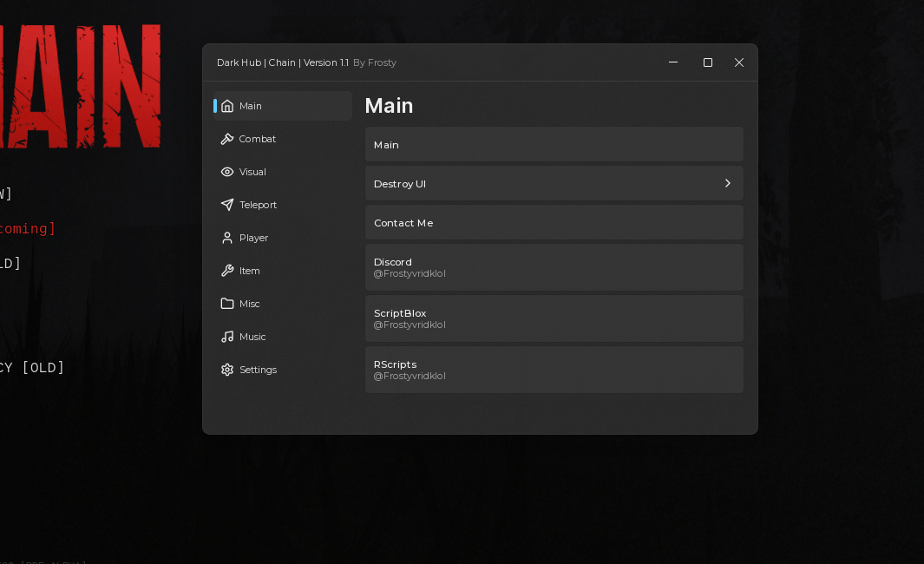Click the @Frostyvridklol handle under ScriptBlox
924x564 pixels.
410,325
